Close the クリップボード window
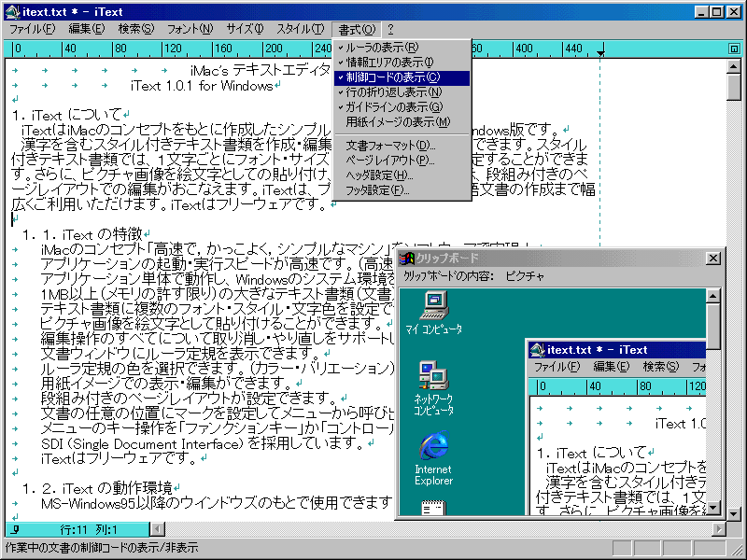This screenshot has height=560, width=747. (x=712, y=259)
